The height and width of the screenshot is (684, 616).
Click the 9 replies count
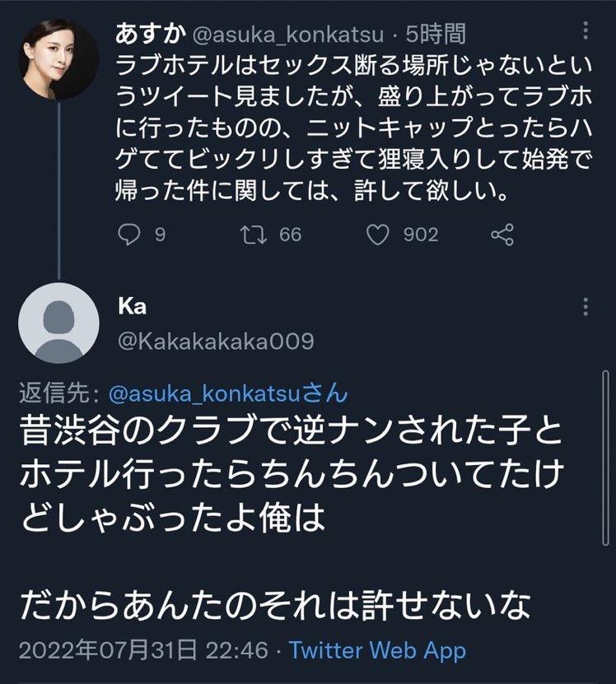click(x=160, y=235)
